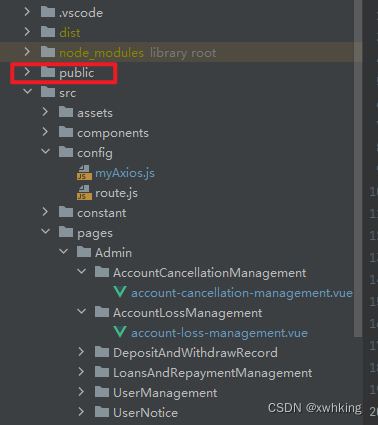Viewport: 378px width, 425px height.
Task: Select the pages folder name
Action: click(95, 233)
